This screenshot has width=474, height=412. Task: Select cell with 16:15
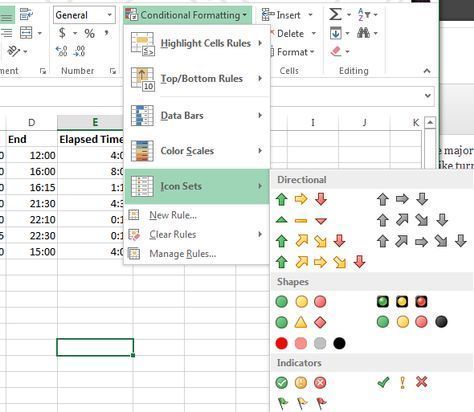[32, 187]
